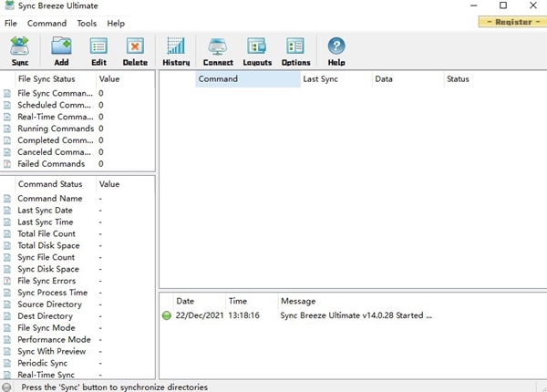Click the Message column header in log
The image size is (547, 392).
tap(412, 301)
